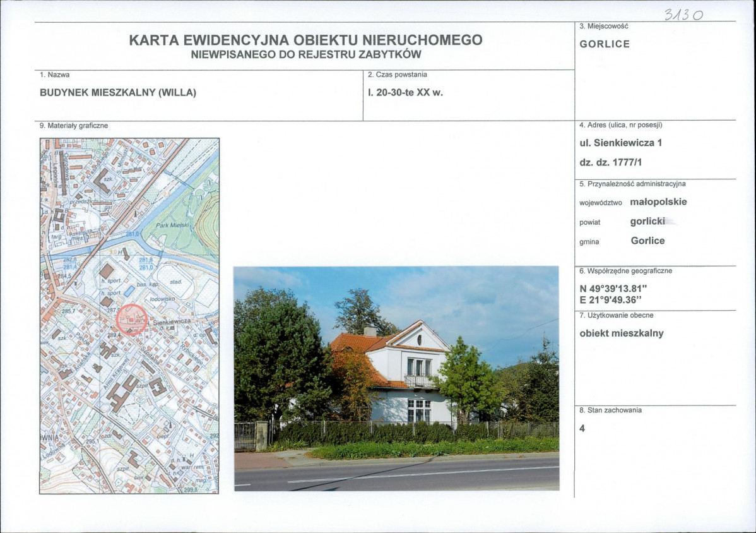Click the 'gmina' label
The width and height of the screenshot is (756, 533).
589,242
